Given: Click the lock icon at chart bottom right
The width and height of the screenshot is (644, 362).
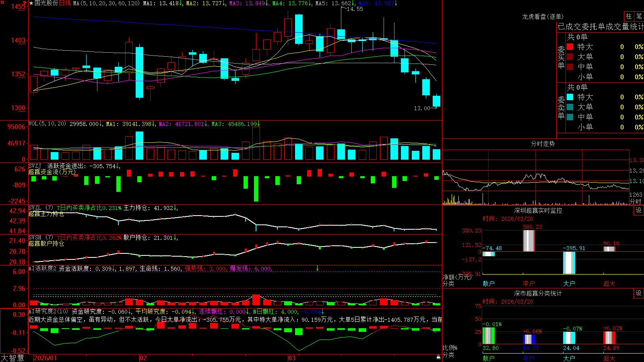Looking at the screenshot, I should tap(439, 357).
